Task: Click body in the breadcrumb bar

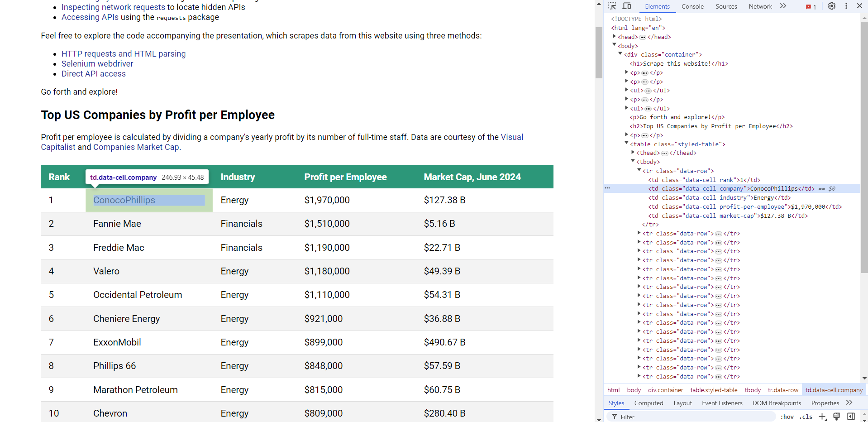Action: click(x=634, y=390)
